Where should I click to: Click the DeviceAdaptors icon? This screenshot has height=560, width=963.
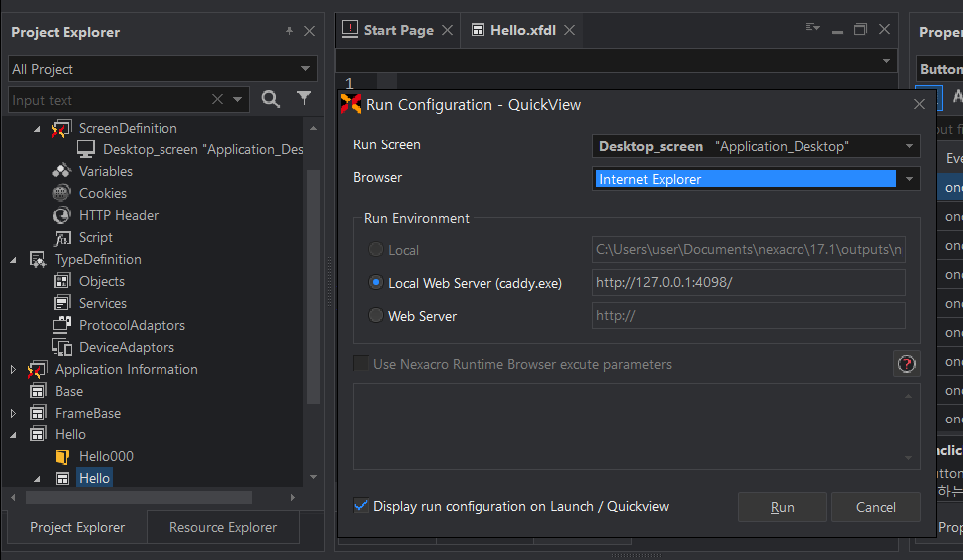(x=62, y=347)
